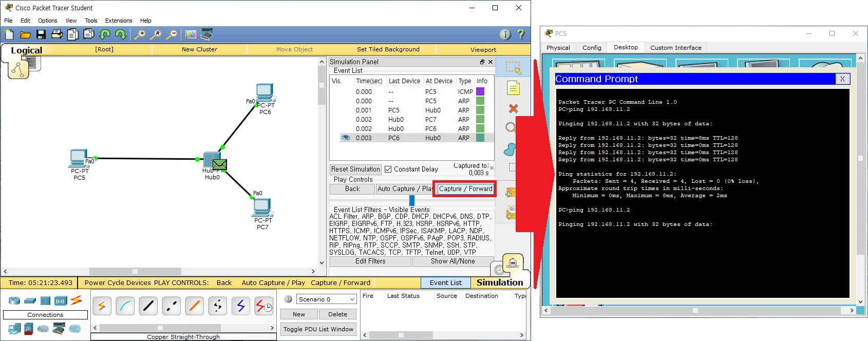Viewport: 868px width, 341px height.
Task: Choose the Copper Straight-Through cable
Action: point(148,306)
